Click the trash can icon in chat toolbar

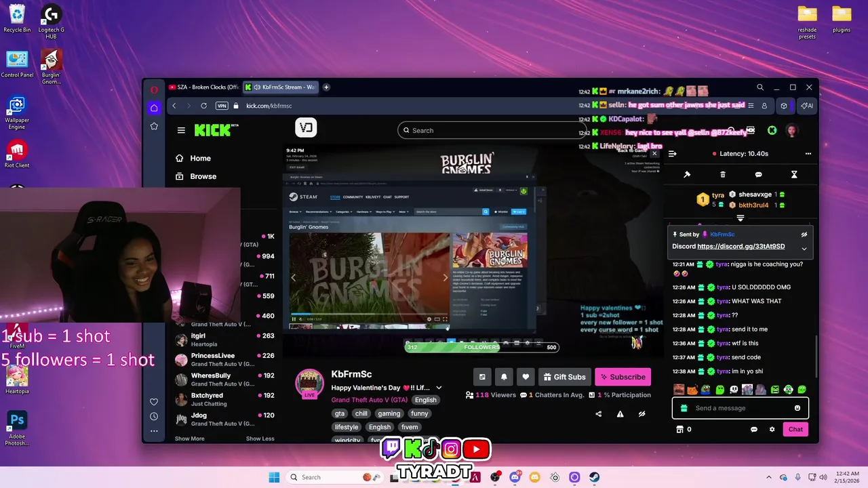(723, 175)
